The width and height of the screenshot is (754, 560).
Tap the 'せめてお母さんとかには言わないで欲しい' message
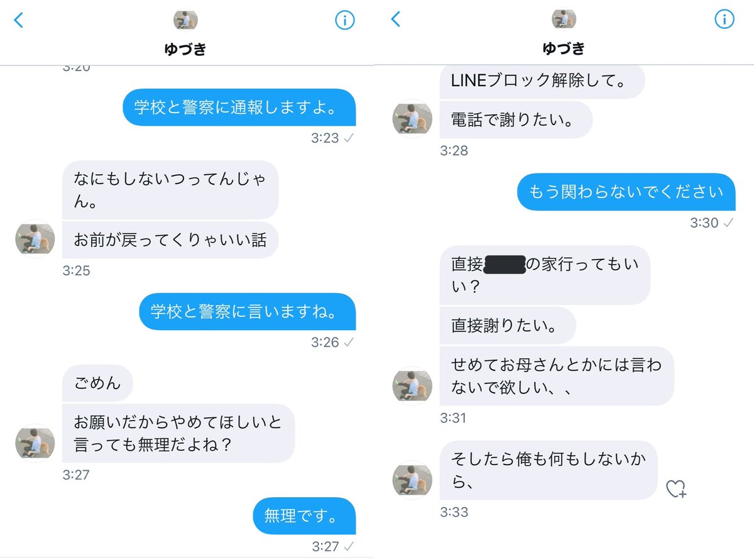pos(557,376)
